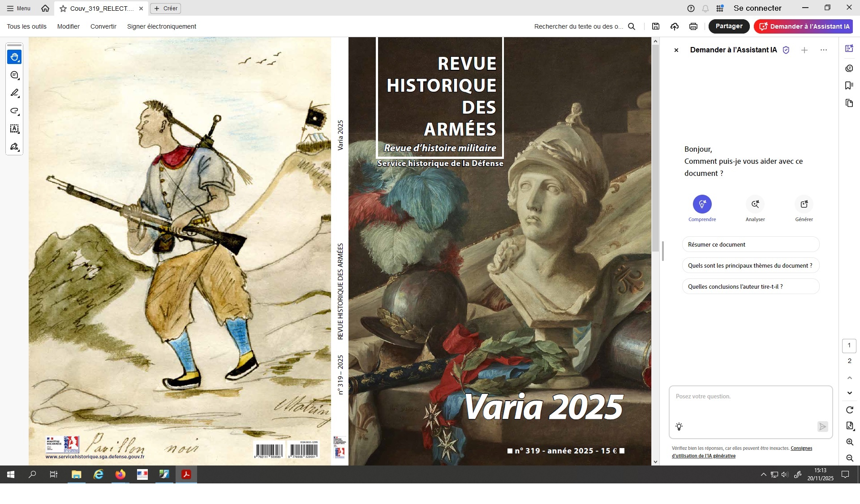Expand the Hand tool options arrow
Viewport: 860px width, 504px height.
(18, 62)
